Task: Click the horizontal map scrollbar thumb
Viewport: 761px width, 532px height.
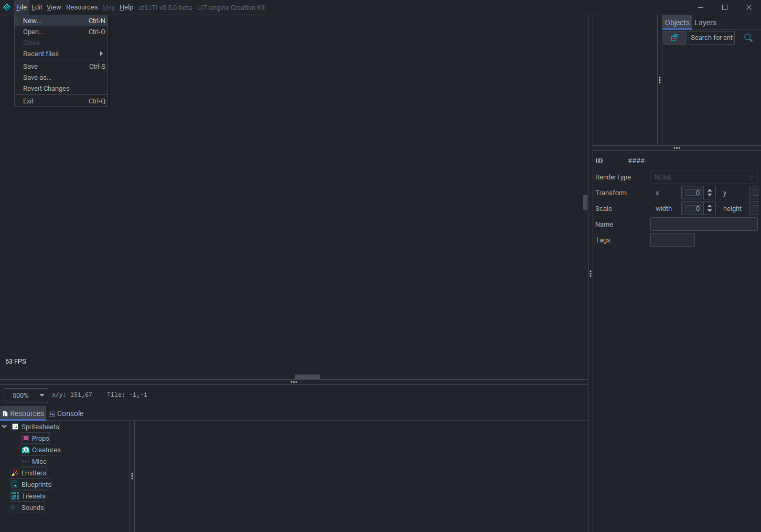Action: point(307,377)
